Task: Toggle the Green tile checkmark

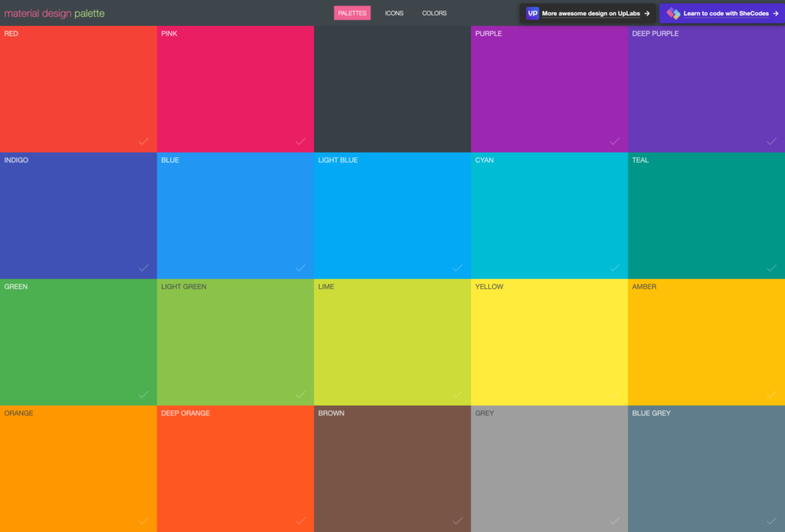Action: pyautogui.click(x=143, y=394)
